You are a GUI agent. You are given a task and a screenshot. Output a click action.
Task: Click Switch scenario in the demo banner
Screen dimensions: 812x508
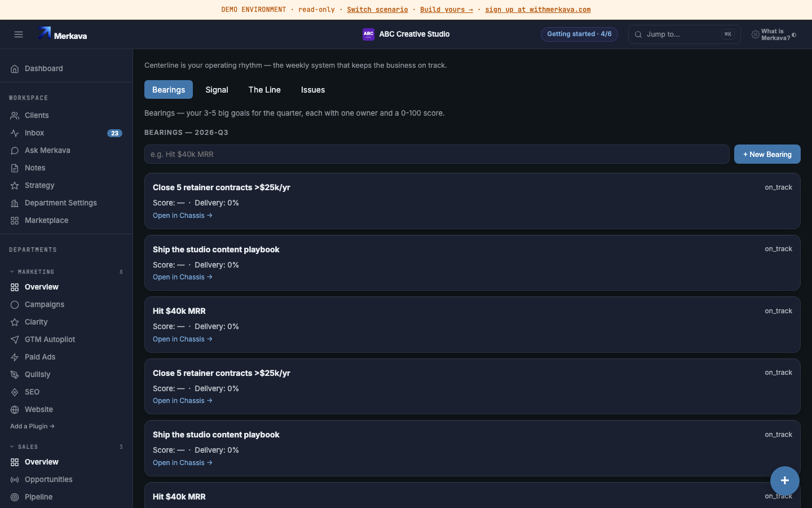[x=377, y=10]
